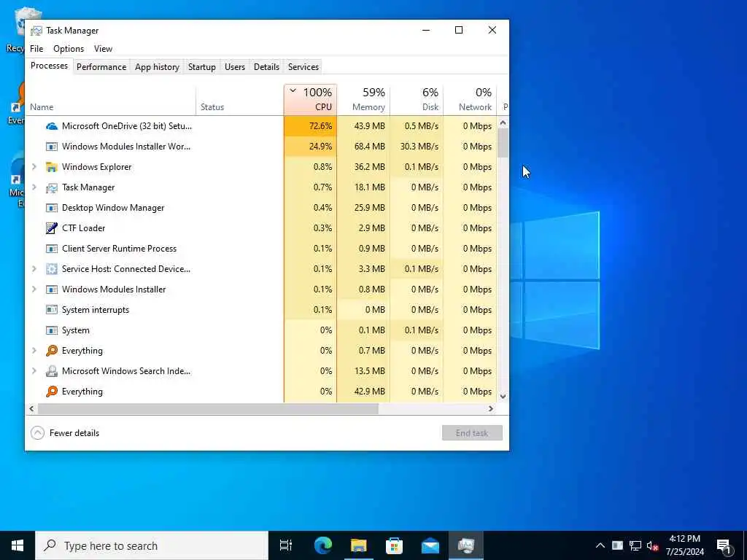Viewport: 747px width, 560px height.
Task: Expand Microsoft Windows Search Indexer group
Action: pos(34,371)
